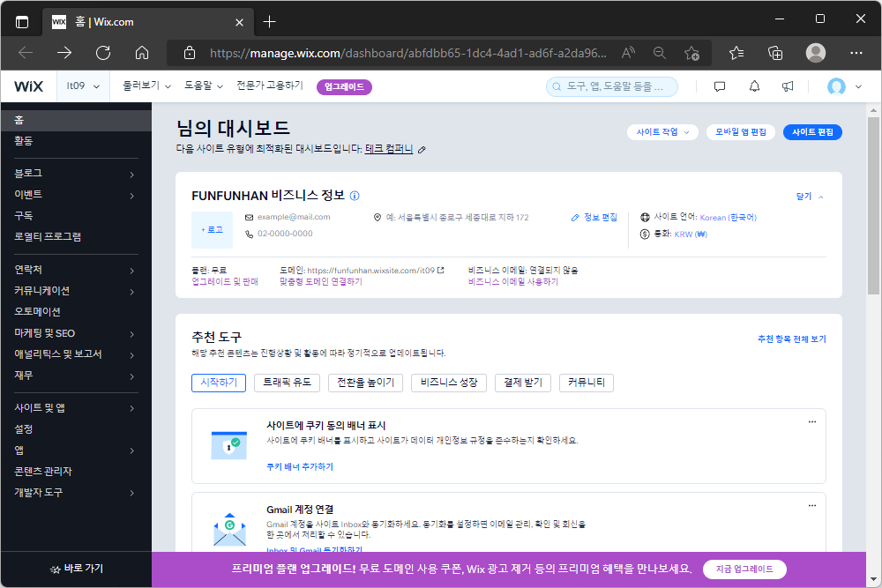Open the browser collections icon
The height and width of the screenshot is (588, 882).
click(x=775, y=53)
